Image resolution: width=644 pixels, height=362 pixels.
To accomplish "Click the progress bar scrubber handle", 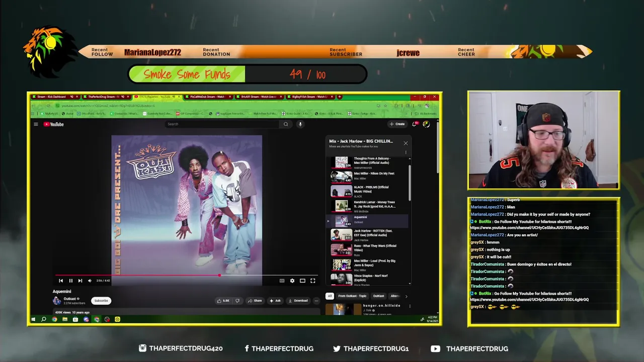I will pos(219,275).
